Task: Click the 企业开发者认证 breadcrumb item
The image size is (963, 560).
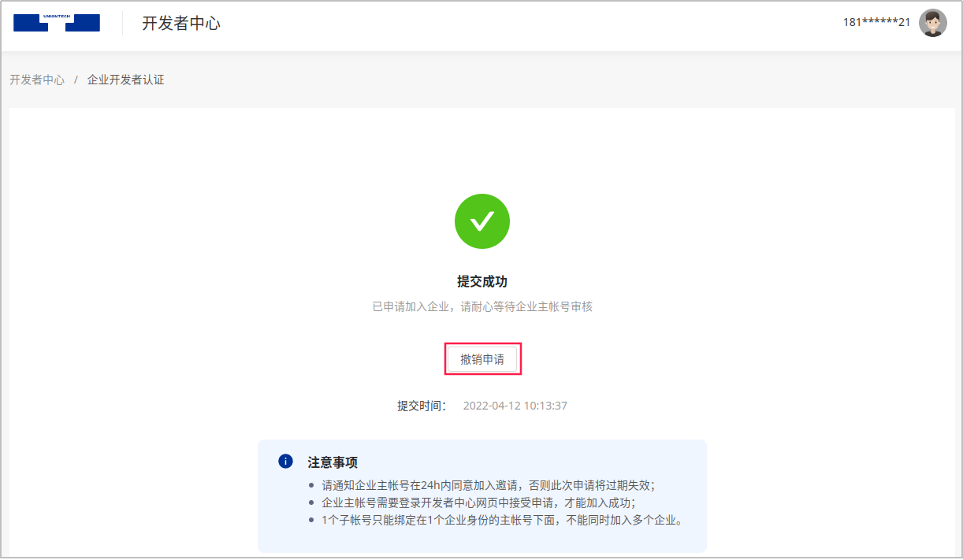Action: point(126,80)
